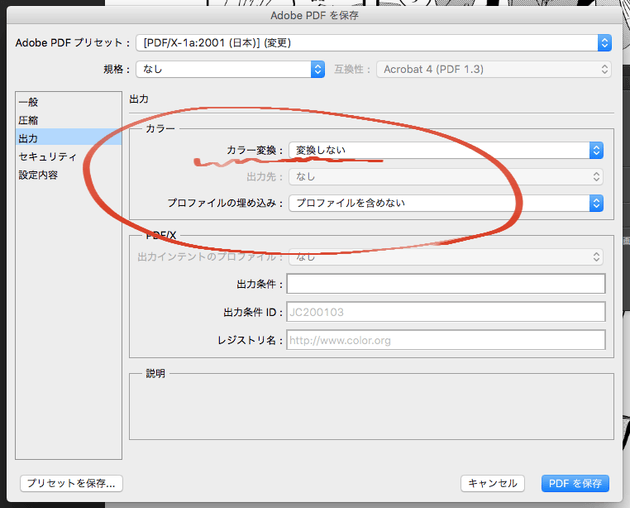The image size is (630, 508).
Task: Click the PDF を保存 button
Action: pyautogui.click(x=575, y=483)
